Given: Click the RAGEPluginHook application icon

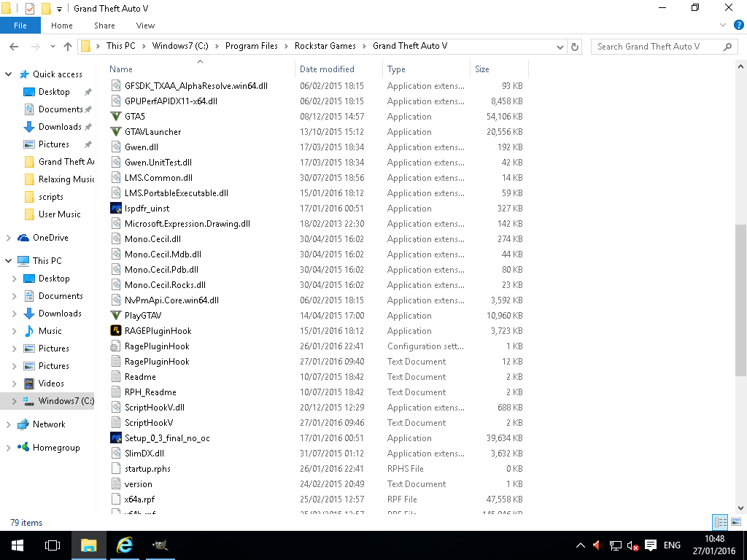Looking at the screenshot, I should pos(115,331).
